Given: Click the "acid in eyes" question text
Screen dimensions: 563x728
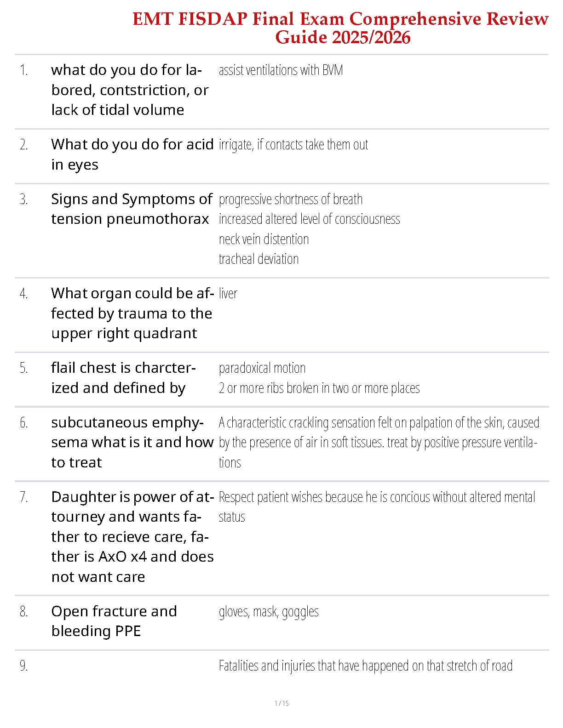Looking at the screenshot, I should pos(132,154).
